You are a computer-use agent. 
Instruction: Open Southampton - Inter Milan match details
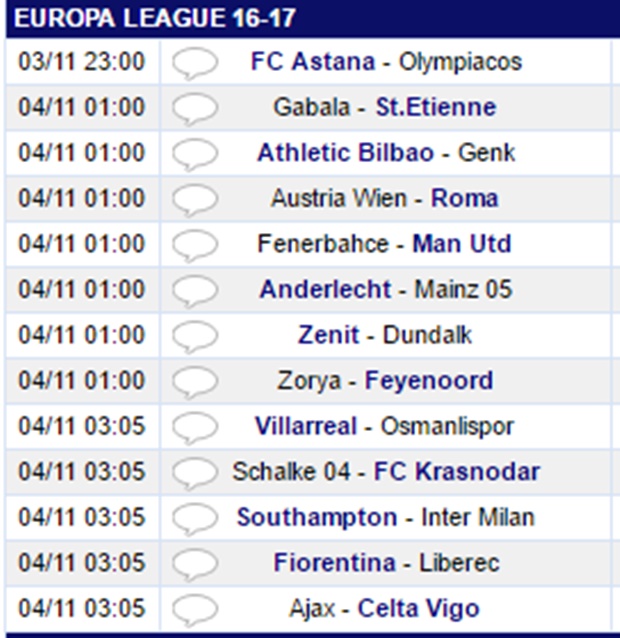pos(385,518)
